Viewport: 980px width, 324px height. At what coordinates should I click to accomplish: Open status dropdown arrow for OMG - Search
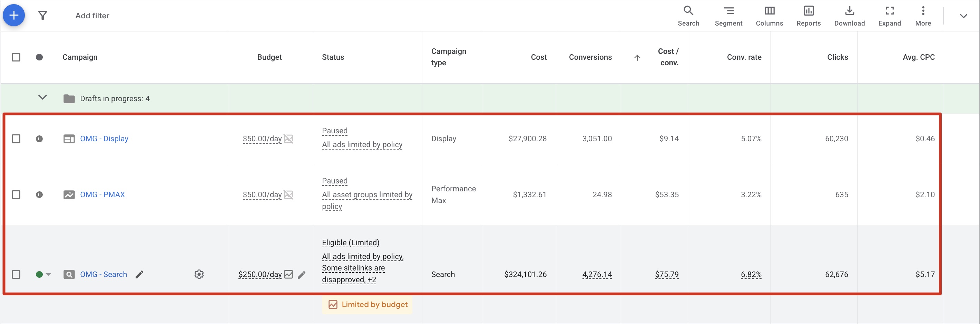(x=48, y=274)
